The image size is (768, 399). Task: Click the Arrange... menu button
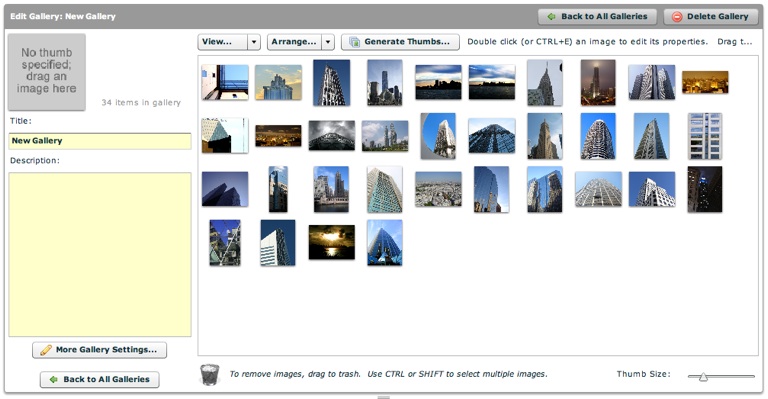(x=294, y=42)
